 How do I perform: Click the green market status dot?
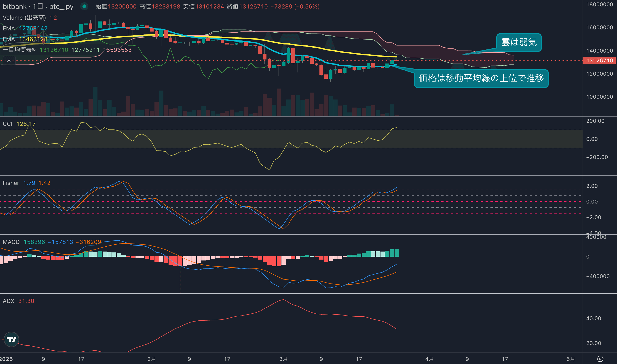(x=84, y=6)
